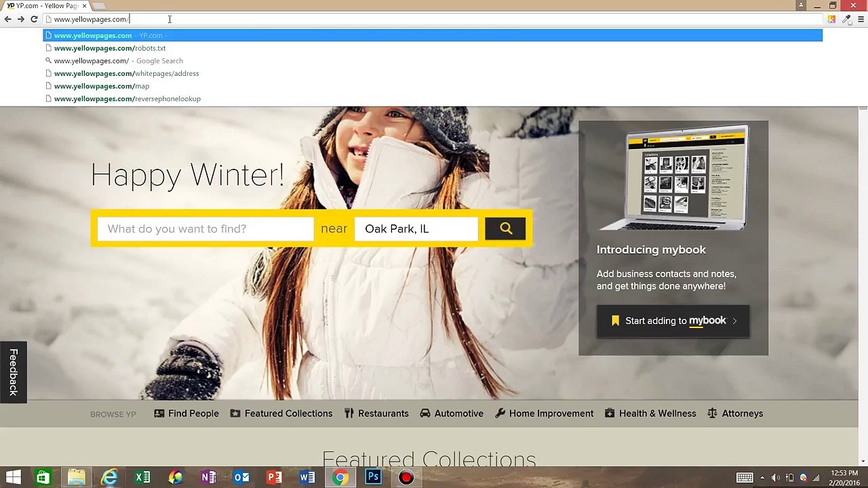Click the network signal tray icon
This screenshot has height=488, width=868.
click(816, 478)
